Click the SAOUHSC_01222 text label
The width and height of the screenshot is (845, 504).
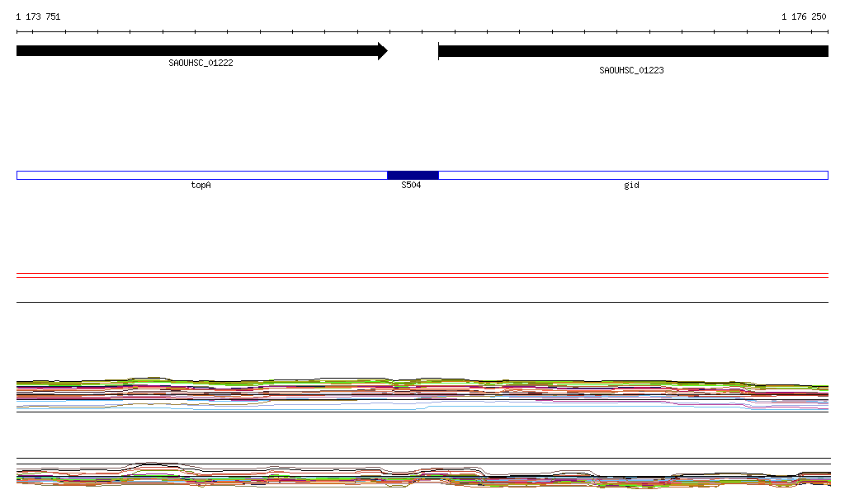click(x=201, y=63)
